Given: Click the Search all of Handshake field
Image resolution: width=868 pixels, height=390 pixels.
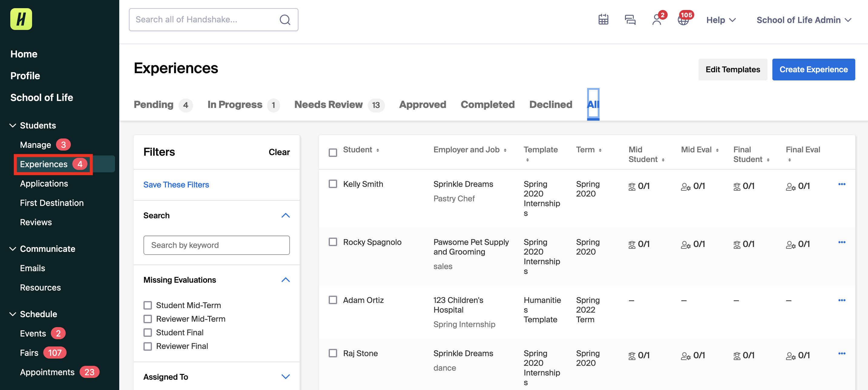Looking at the screenshot, I should pyautogui.click(x=213, y=20).
